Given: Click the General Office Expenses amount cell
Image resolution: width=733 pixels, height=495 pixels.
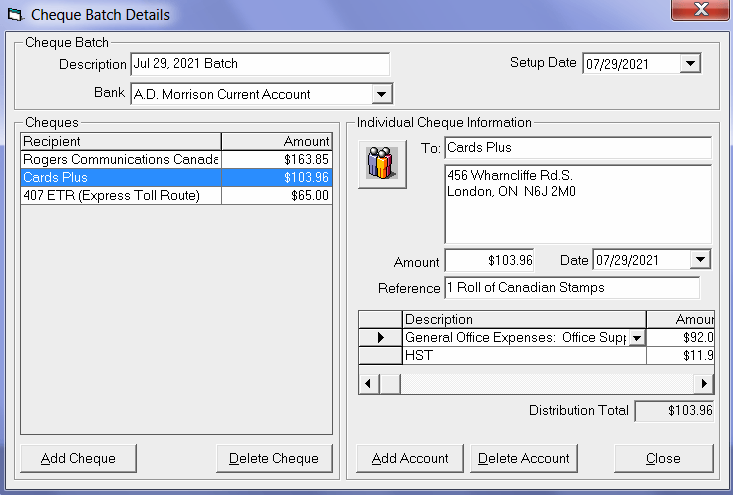Looking at the screenshot, I should [680, 337].
